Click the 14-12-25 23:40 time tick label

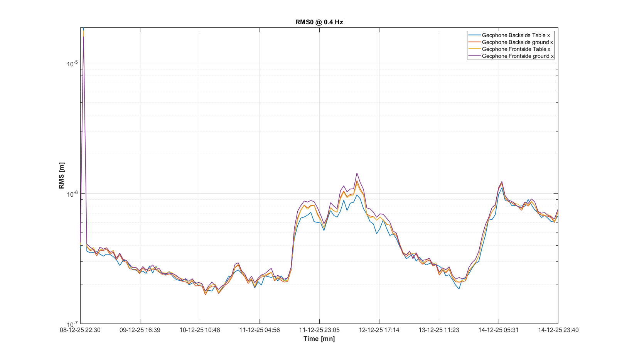click(558, 330)
